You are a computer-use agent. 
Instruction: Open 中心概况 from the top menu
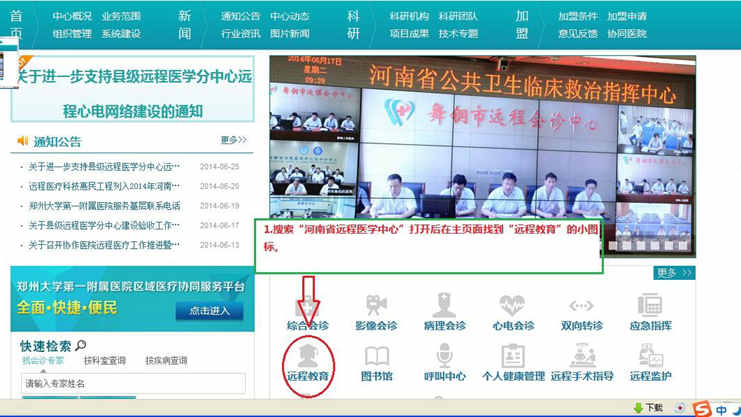pos(72,16)
